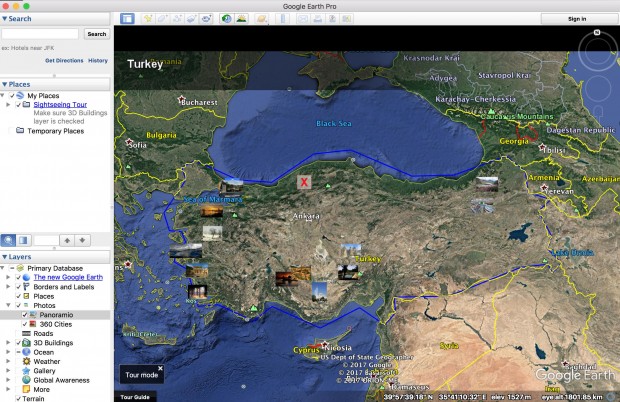
Task: Collapse the Photos layer group
Action: click(8, 306)
